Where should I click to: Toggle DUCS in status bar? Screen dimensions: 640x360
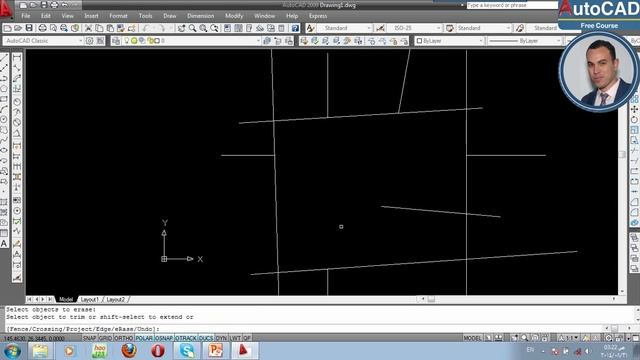tap(206, 338)
